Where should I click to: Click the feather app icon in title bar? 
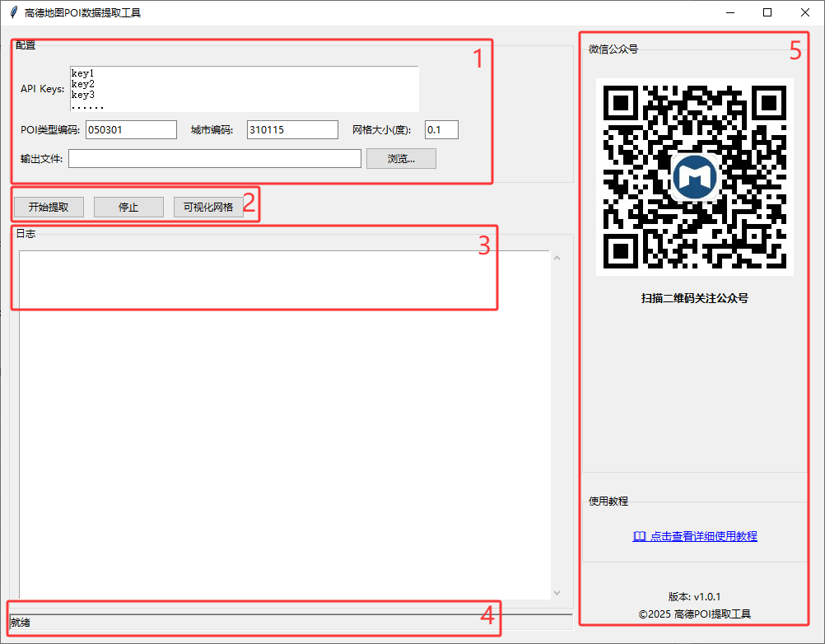13,12
